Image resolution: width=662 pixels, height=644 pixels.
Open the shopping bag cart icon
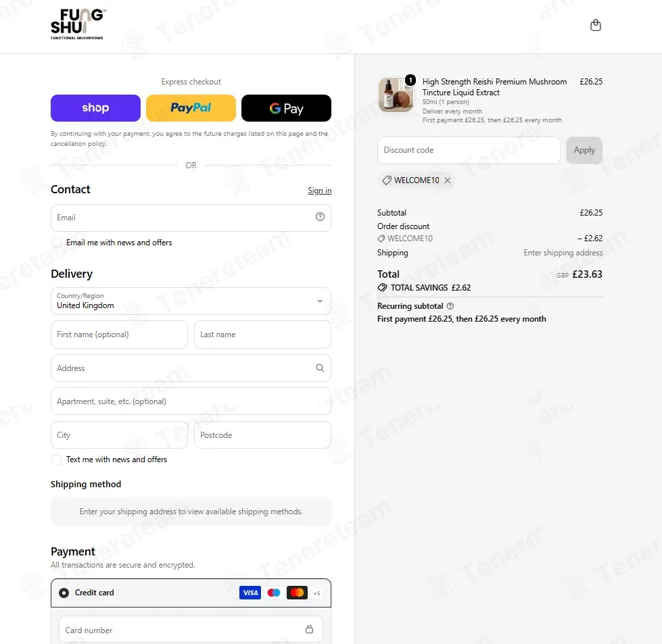(x=595, y=25)
